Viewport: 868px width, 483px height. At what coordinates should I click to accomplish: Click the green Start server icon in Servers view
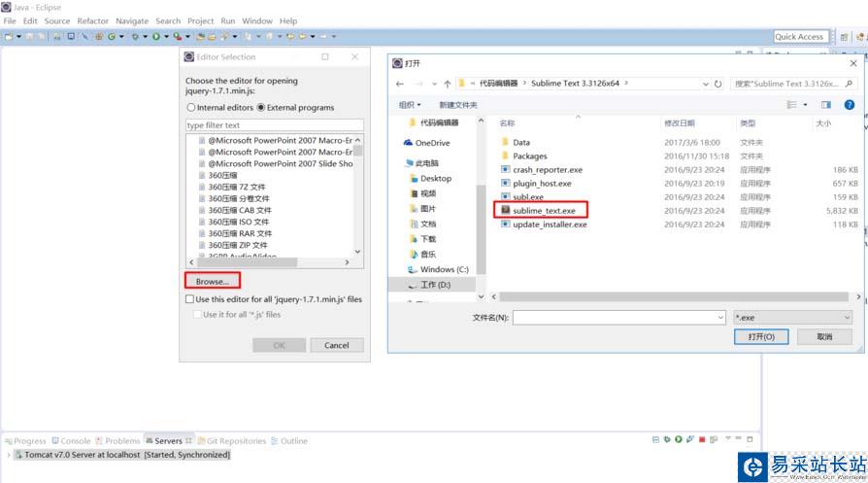(678, 439)
